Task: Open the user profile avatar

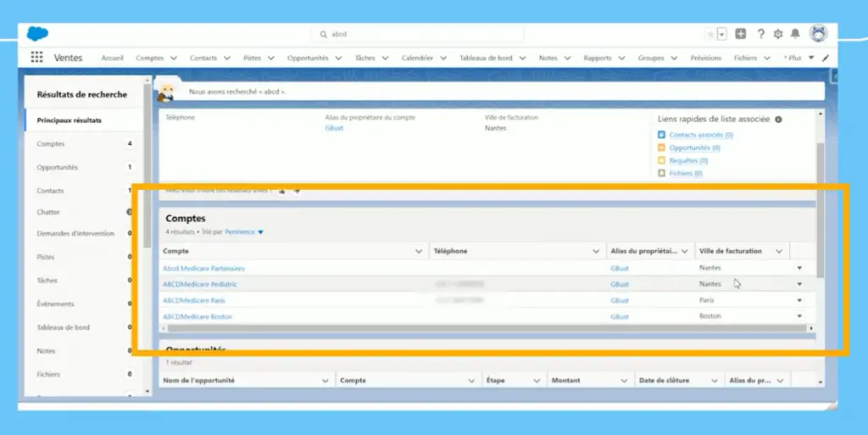Action: coord(818,33)
